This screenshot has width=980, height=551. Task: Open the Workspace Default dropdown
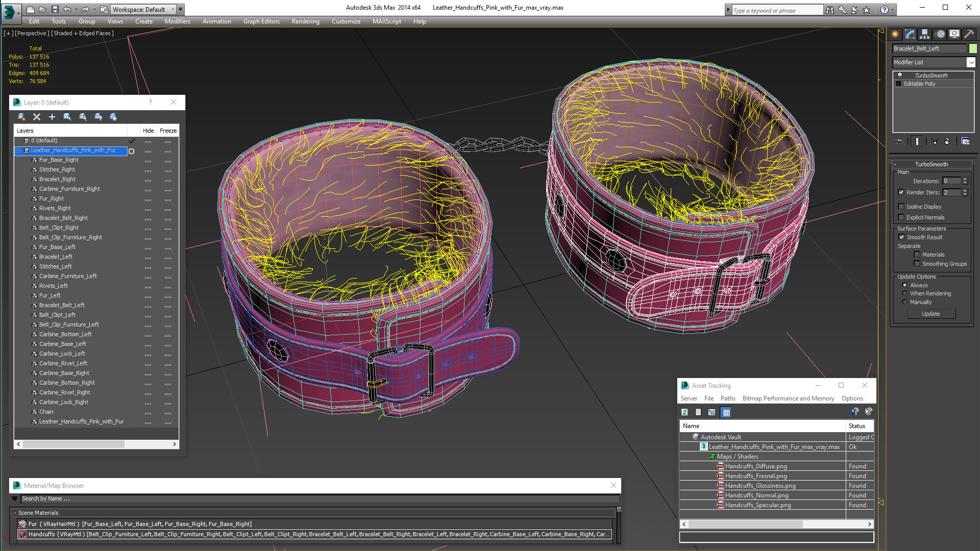click(x=144, y=9)
